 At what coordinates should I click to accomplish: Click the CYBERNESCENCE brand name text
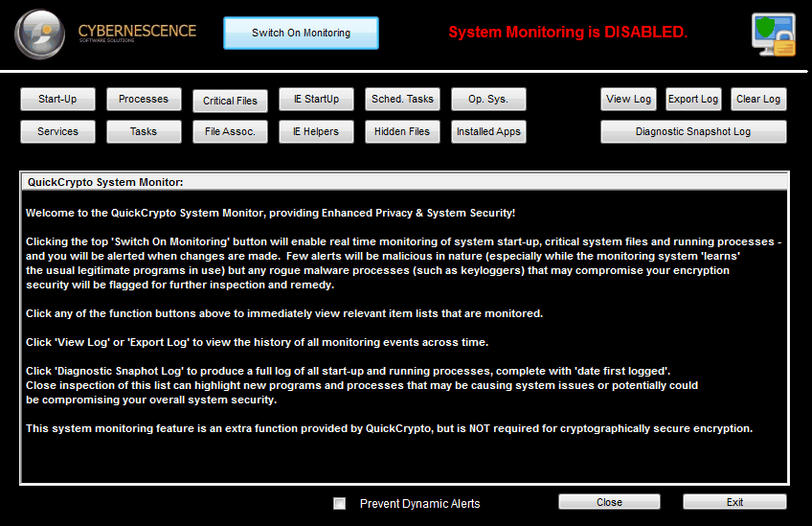[x=137, y=31]
